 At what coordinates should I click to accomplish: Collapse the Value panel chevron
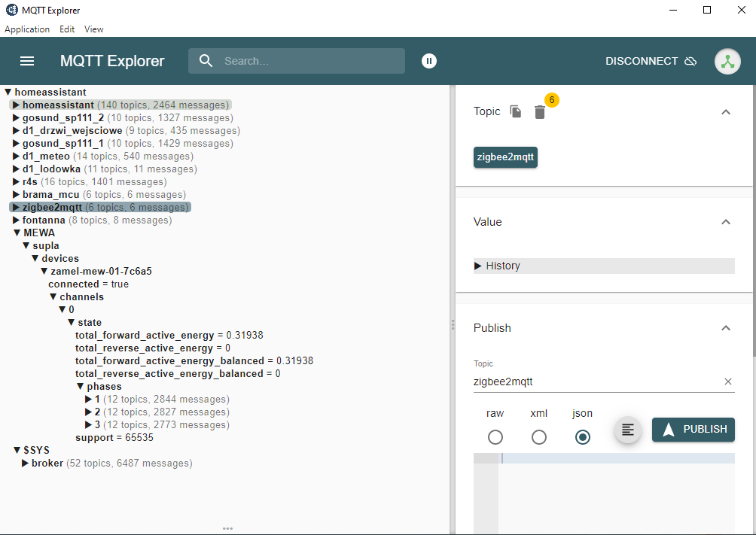coord(726,222)
